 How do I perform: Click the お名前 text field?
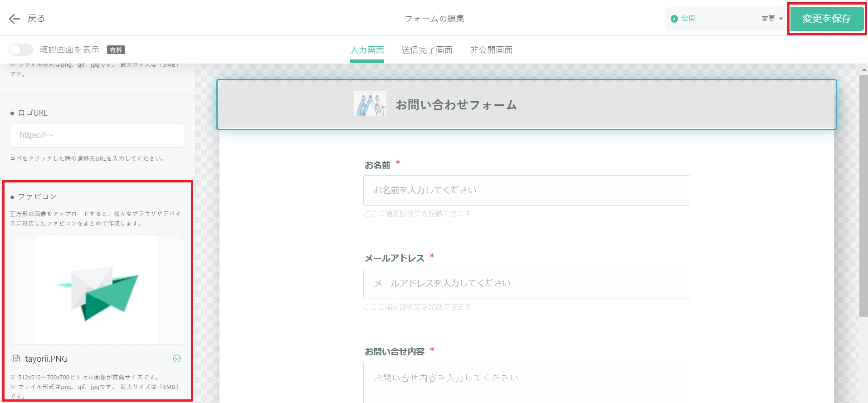[526, 190]
